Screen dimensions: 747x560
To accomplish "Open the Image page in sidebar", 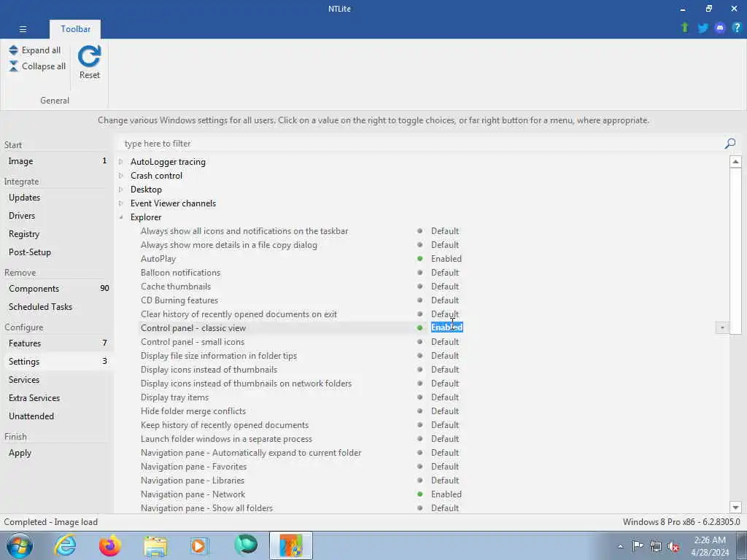I will (57, 161).
